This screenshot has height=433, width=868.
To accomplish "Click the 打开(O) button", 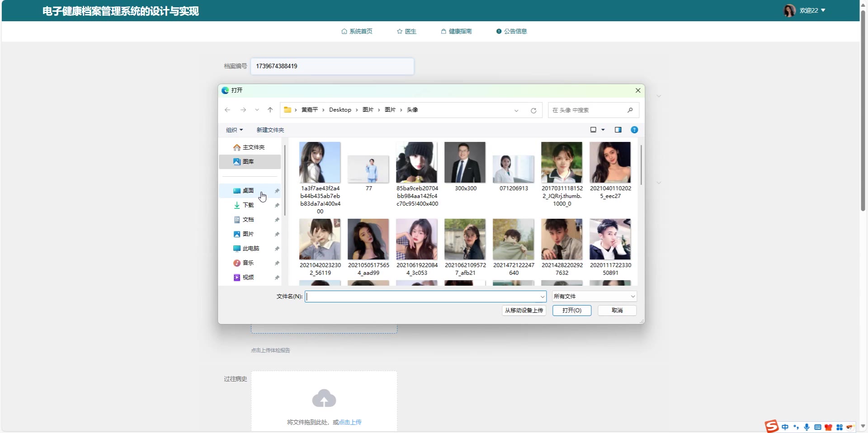I will pos(572,311).
